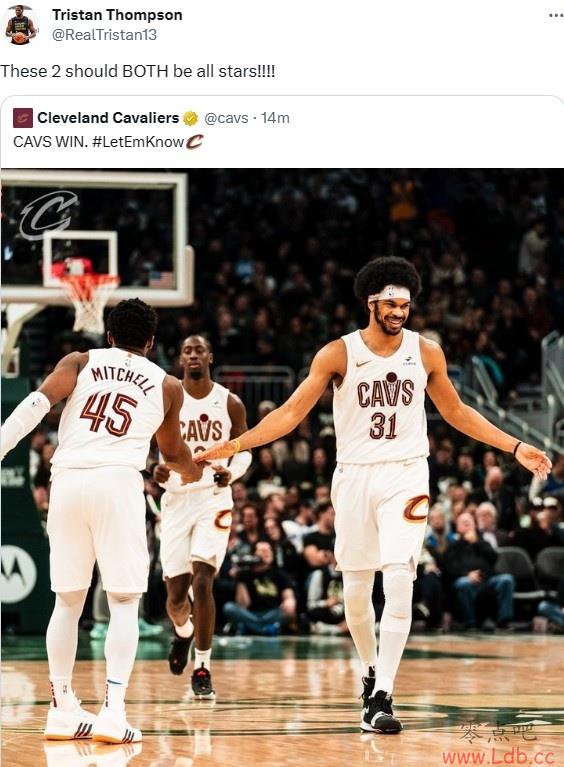Click the www.Ldb.cc watermark
Screen dimensions: 564x767
point(498,757)
